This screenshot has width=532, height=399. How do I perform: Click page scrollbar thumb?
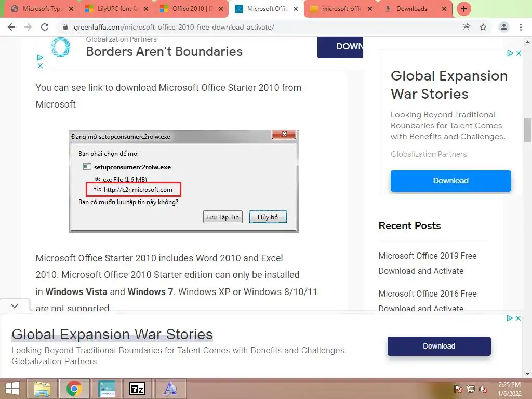(527, 130)
